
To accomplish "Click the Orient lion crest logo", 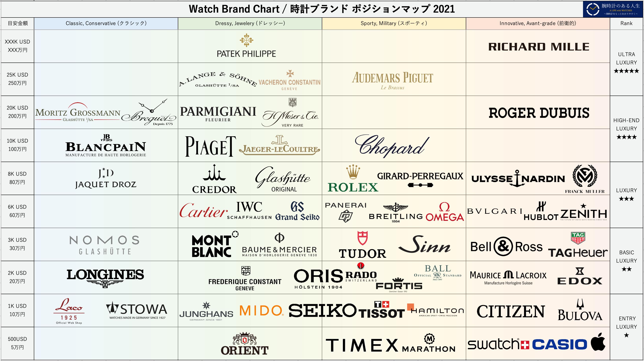I will [244, 339].
